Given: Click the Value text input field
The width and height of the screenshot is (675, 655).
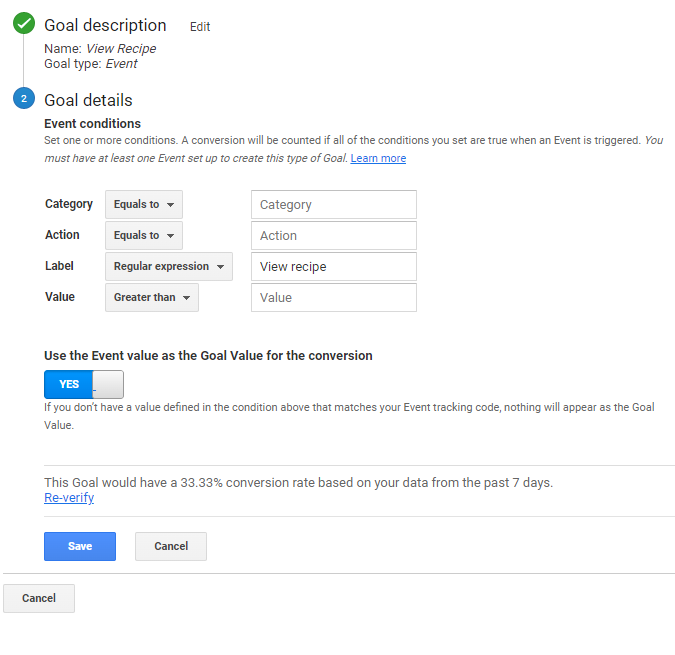Looking at the screenshot, I should (333, 297).
